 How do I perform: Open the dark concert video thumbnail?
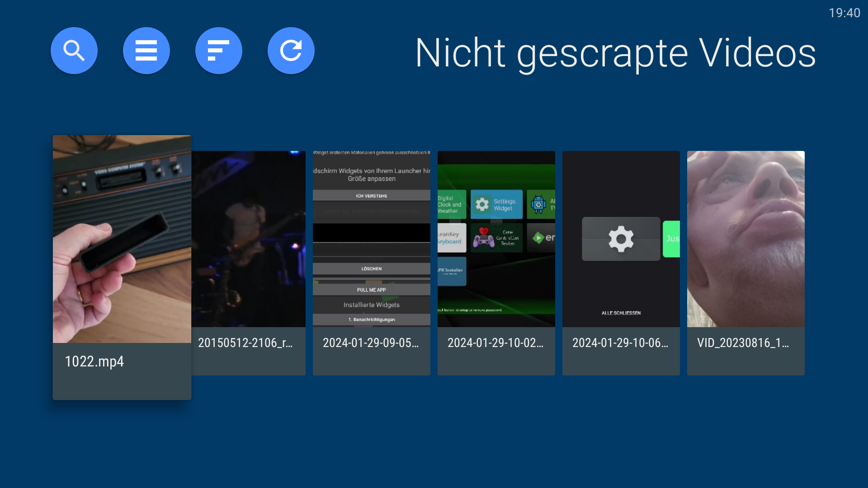(249, 239)
